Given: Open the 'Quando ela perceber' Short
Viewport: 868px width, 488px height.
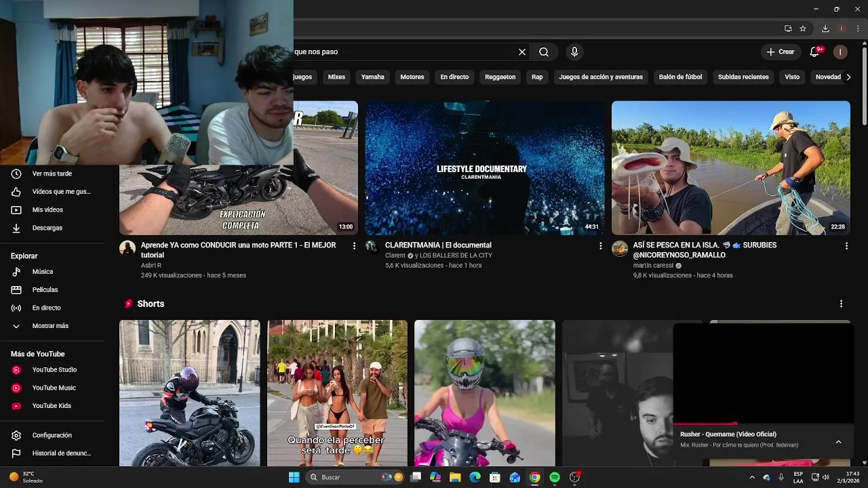Looking at the screenshot, I should [337, 393].
